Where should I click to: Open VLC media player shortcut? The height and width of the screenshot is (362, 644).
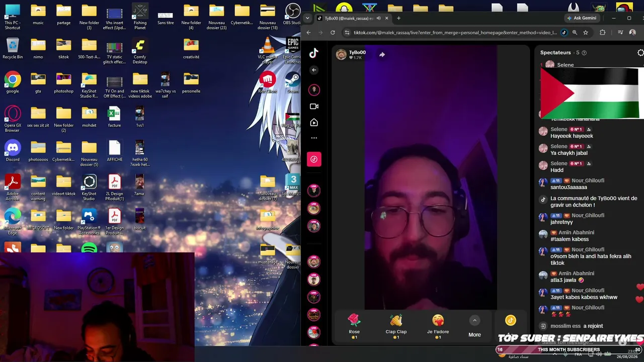click(x=267, y=50)
